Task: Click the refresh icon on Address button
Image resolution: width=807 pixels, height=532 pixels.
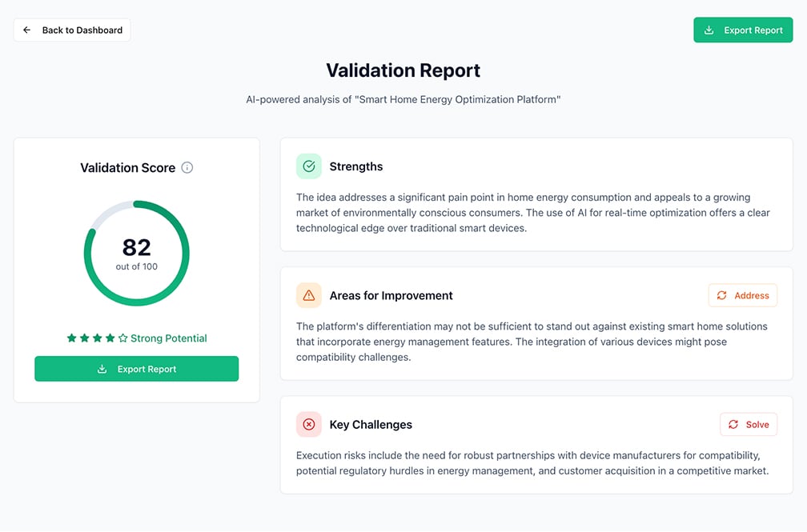Action: point(721,295)
